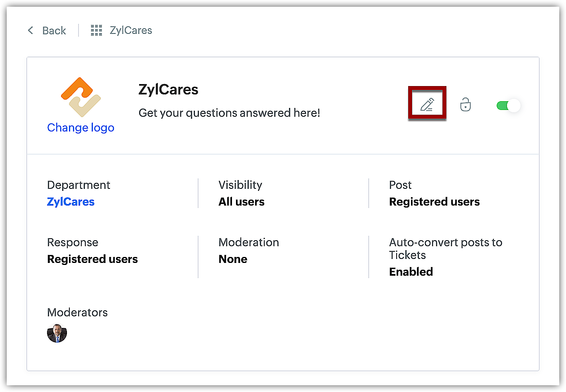Click the moderator's profile avatar
This screenshot has height=392, width=566.
tap(57, 333)
